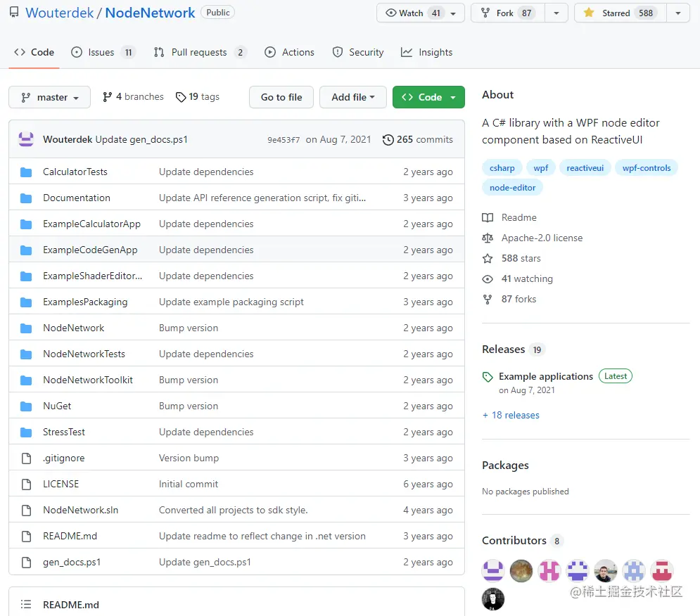Select the reactiveui topic tag
The image size is (700, 616).
(585, 168)
